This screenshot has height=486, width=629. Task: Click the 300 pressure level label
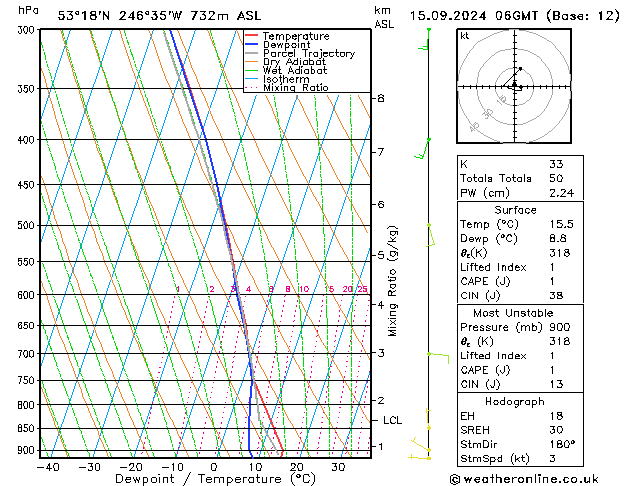pos(28,30)
